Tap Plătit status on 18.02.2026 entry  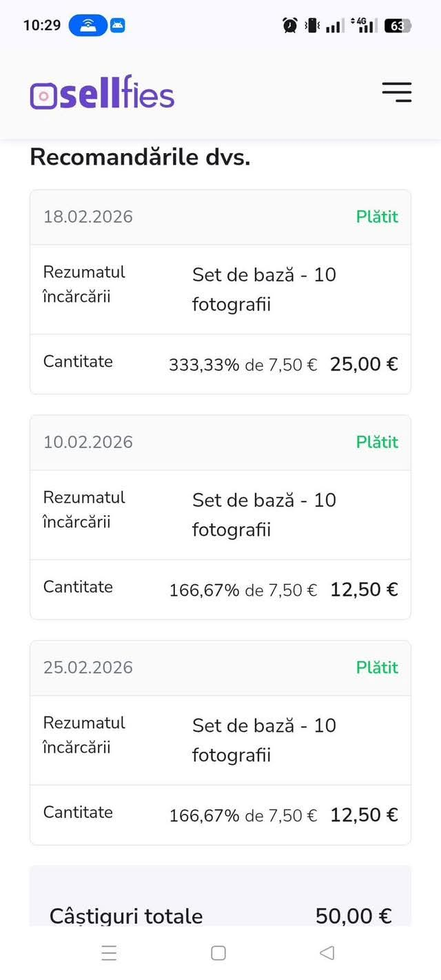377,217
